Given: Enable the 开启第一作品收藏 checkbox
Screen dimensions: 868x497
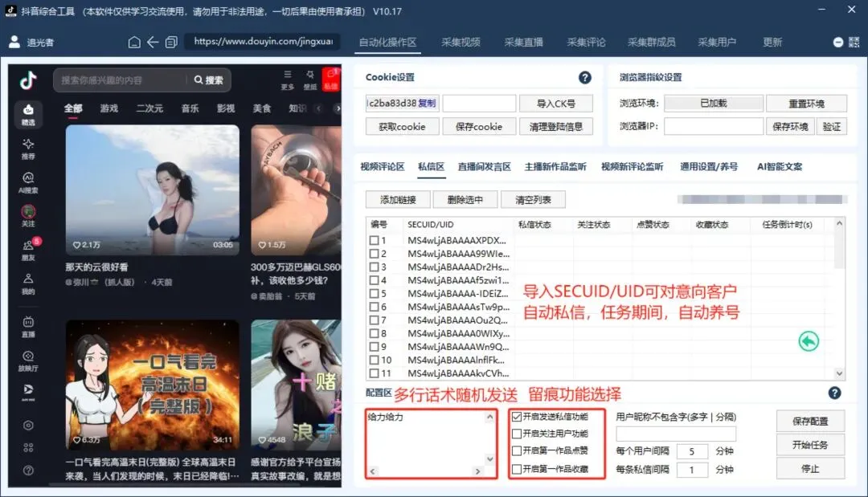Looking at the screenshot, I should pyautogui.click(x=517, y=469).
